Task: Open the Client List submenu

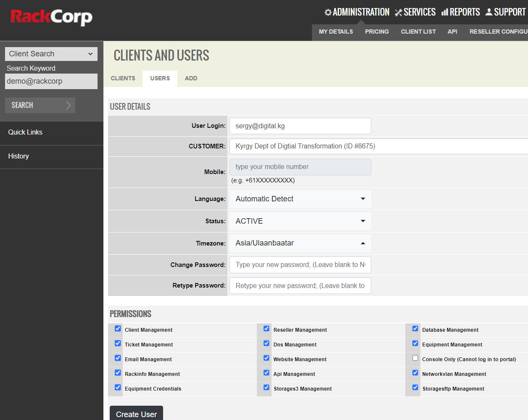Action: [x=418, y=32]
